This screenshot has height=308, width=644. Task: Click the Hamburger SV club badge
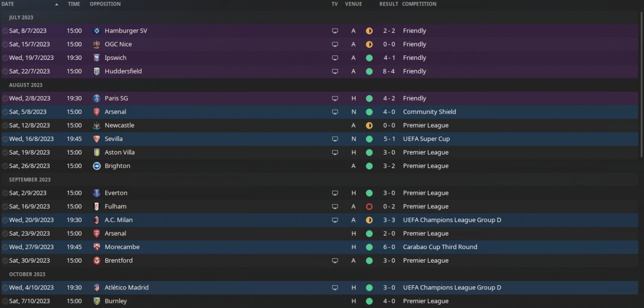(97, 31)
